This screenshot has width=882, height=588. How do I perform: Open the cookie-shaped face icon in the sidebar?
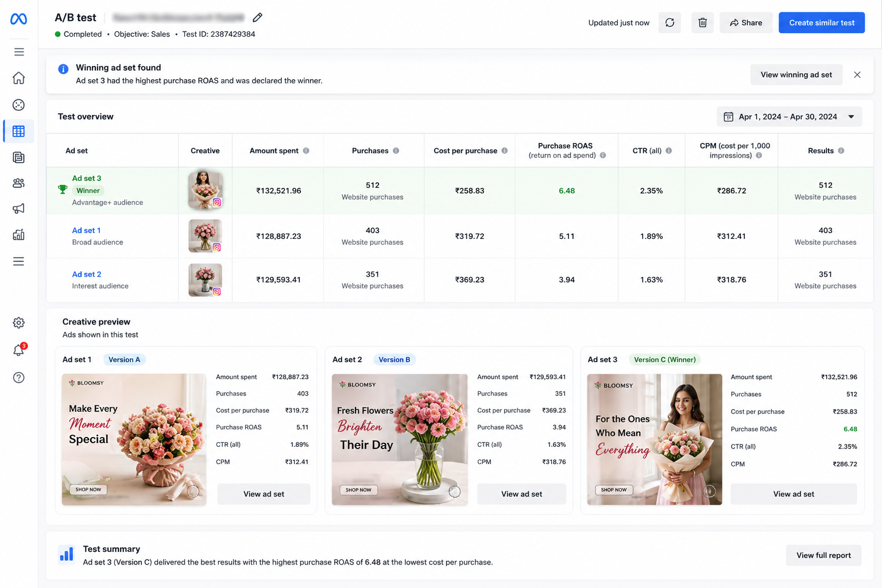coord(19,105)
